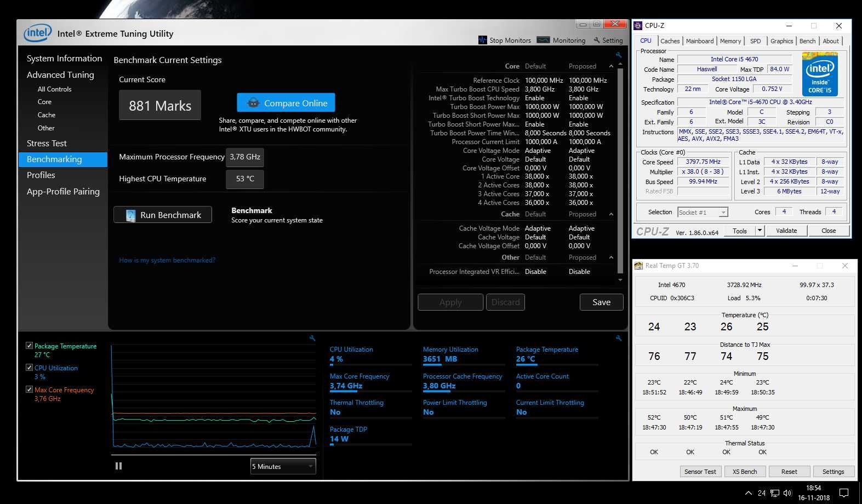
Task: Click Real Temp title bar icon
Action: [x=638, y=266]
